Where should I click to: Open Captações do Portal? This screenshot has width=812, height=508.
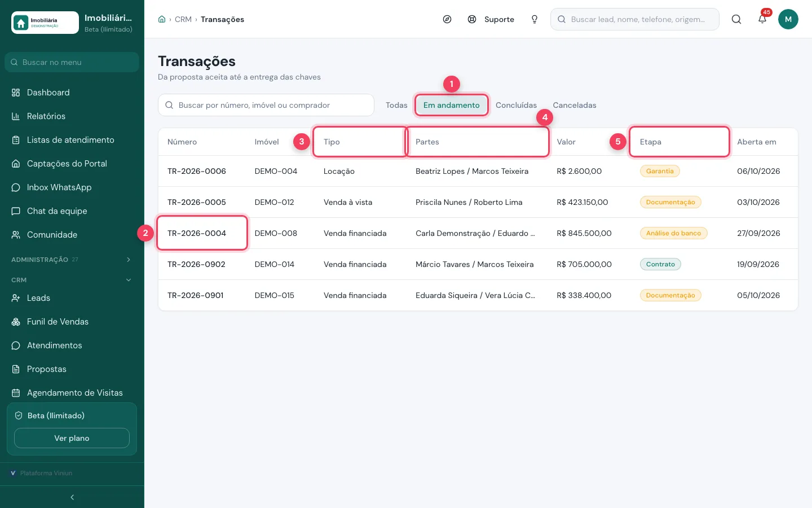[x=72, y=164]
